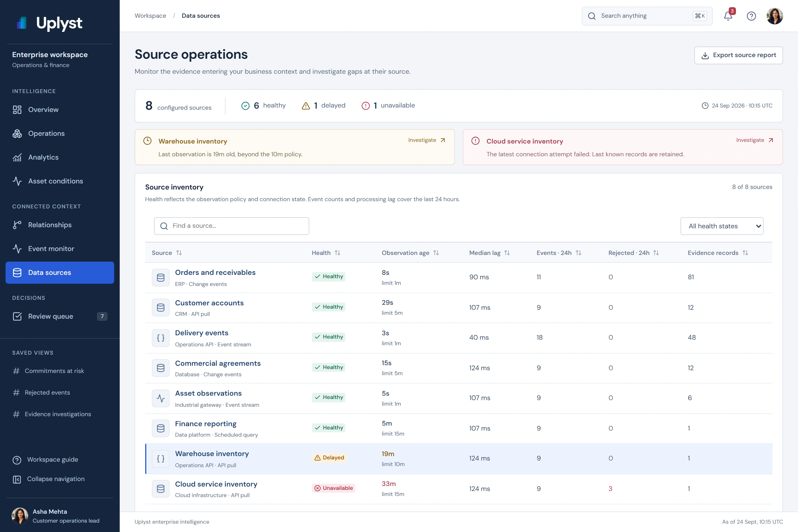
Task: Open Warehouse inventory source in table
Action: pyautogui.click(x=212, y=454)
